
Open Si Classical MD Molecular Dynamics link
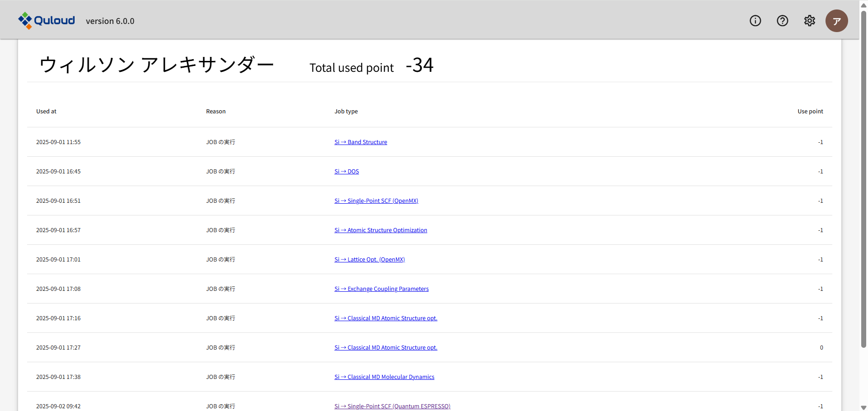[384, 377]
